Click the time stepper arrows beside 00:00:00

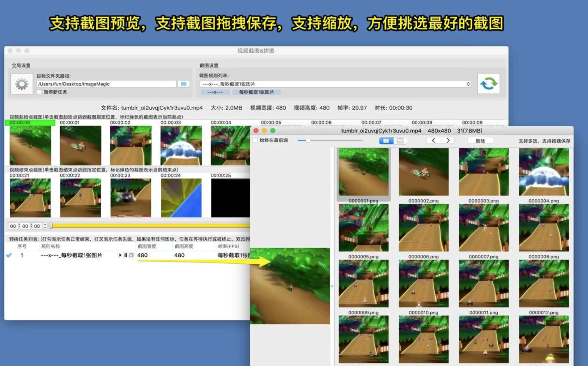[45, 226]
